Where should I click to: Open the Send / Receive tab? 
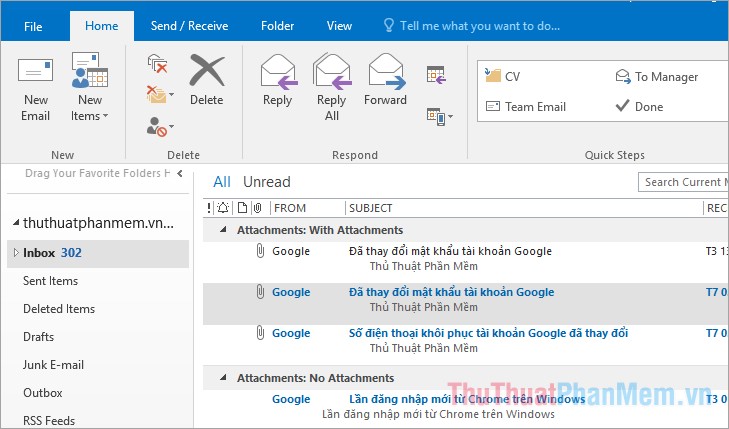click(189, 26)
